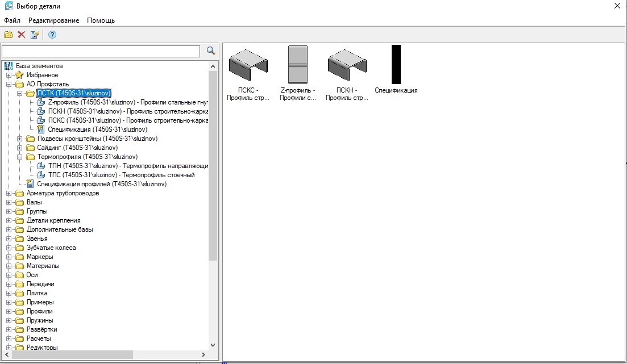Expand the Зубчатые колеса folder

coord(9,248)
